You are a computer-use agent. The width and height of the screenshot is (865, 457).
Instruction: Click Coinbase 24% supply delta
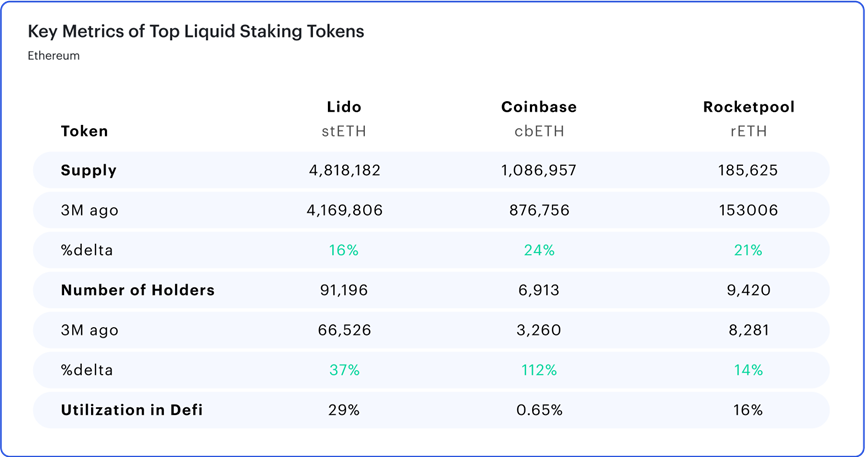click(539, 250)
